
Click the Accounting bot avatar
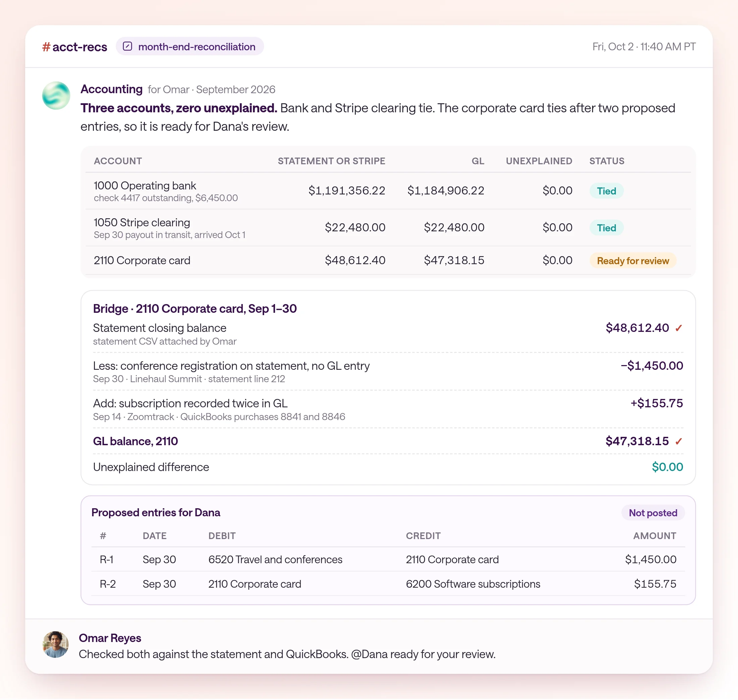[56, 96]
